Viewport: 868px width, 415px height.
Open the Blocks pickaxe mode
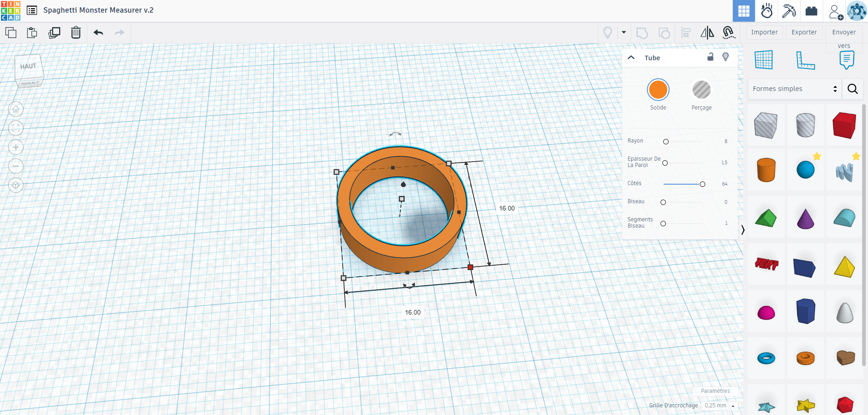point(789,11)
